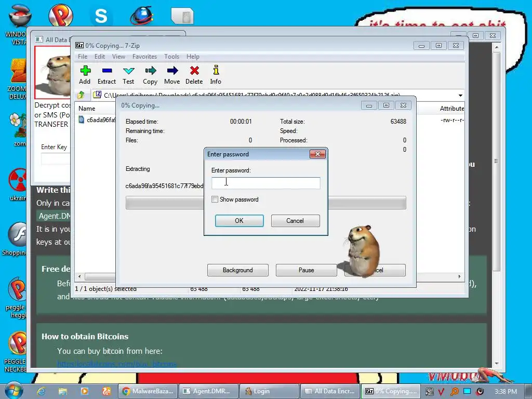
Task: Confirm password with OK button
Action: click(239, 220)
